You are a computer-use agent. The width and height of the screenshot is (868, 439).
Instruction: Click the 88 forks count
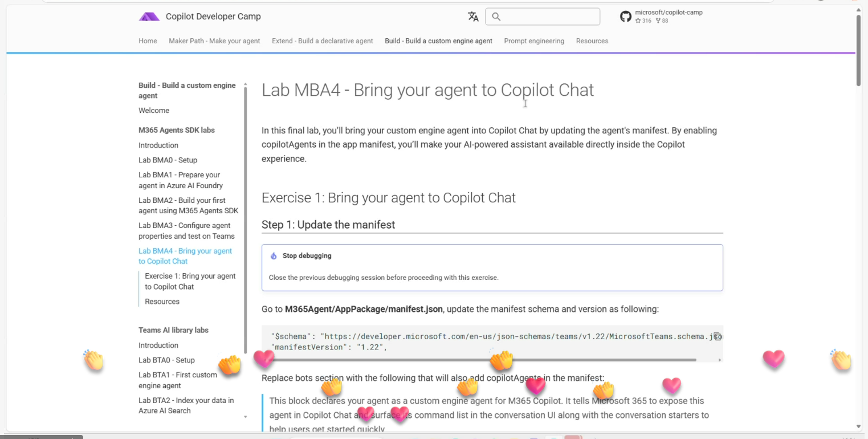click(662, 21)
